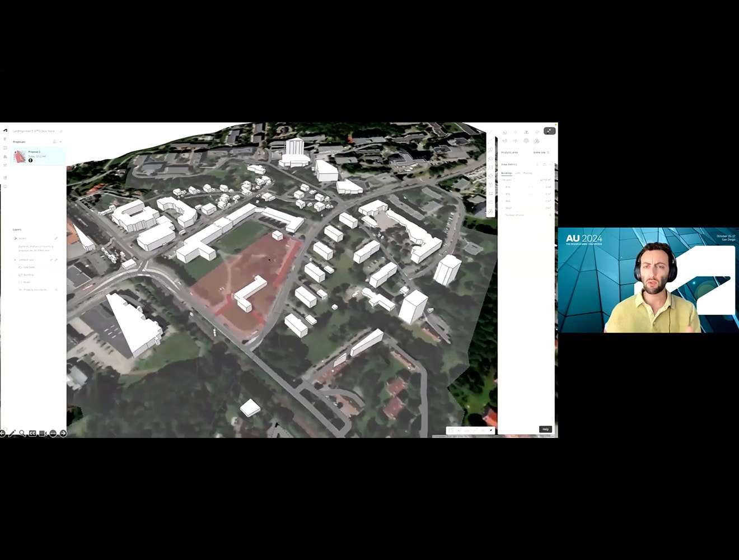
Task: Open the sun study analysis tool
Action: [x=516, y=132]
